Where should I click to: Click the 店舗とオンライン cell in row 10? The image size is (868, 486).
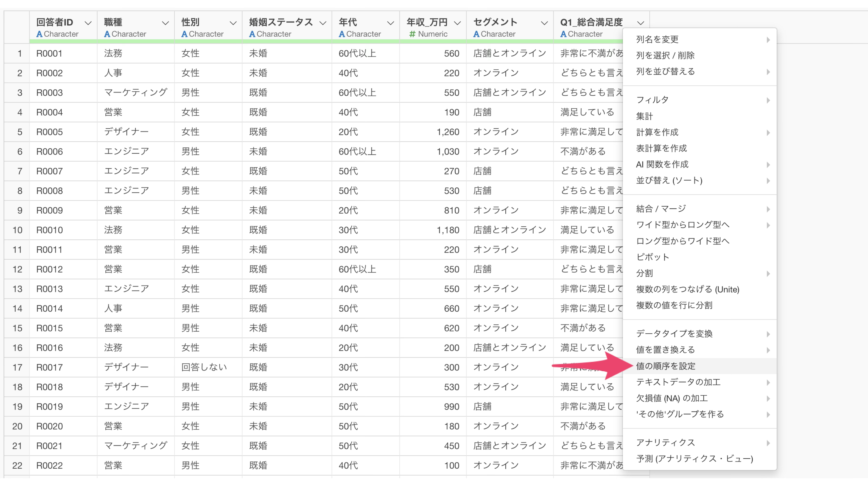510,230
